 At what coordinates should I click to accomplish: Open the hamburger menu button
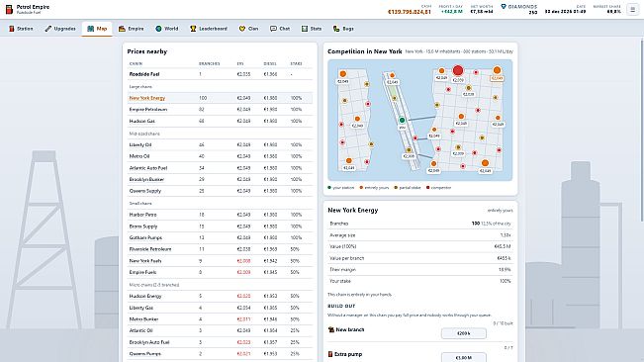(x=632, y=10)
